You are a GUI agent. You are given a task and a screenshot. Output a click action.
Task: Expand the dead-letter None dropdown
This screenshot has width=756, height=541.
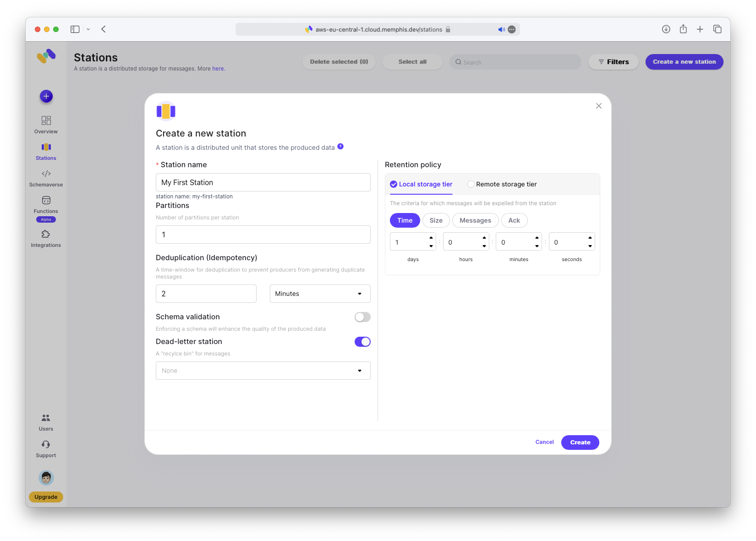tap(263, 371)
